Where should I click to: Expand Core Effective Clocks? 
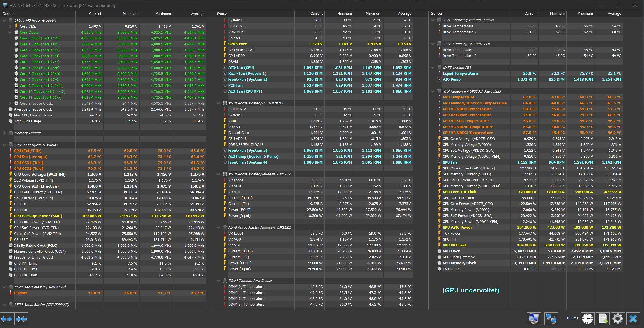10,103
